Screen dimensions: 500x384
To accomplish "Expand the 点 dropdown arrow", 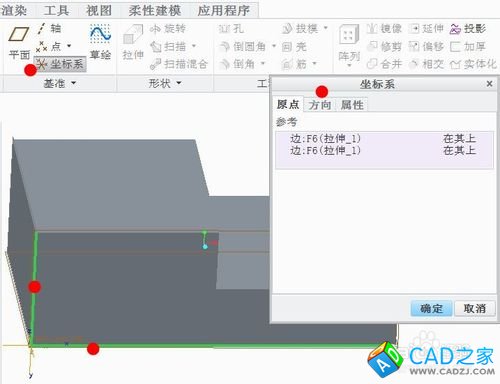I will point(69,46).
